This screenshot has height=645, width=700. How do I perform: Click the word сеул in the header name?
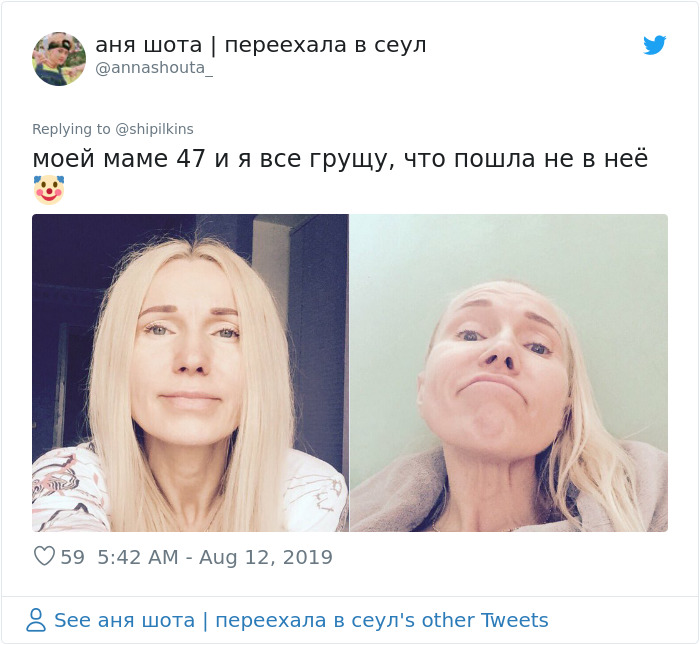[400, 46]
